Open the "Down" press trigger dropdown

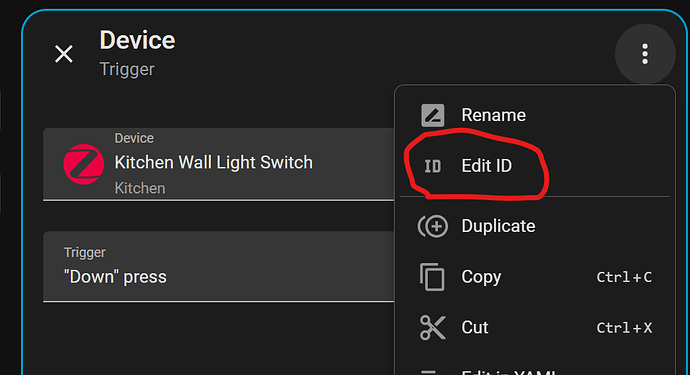point(219,267)
